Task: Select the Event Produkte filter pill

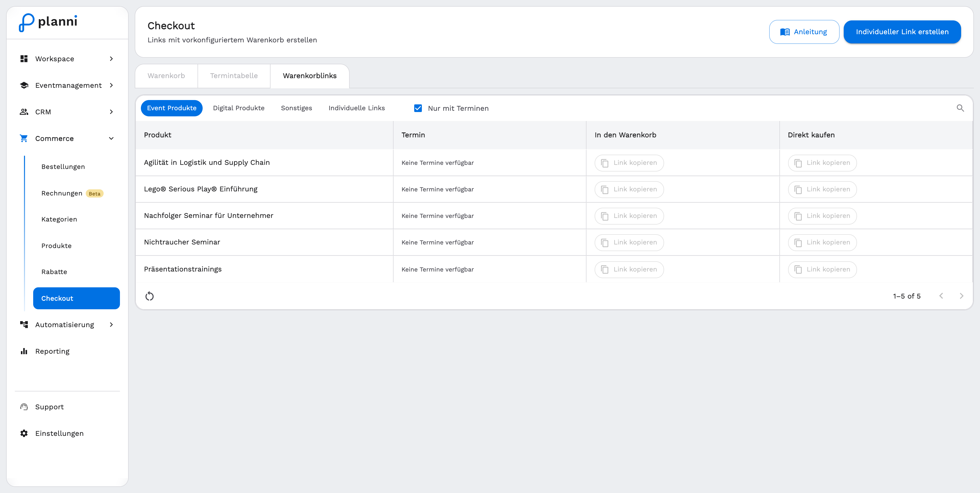Action: pos(171,108)
